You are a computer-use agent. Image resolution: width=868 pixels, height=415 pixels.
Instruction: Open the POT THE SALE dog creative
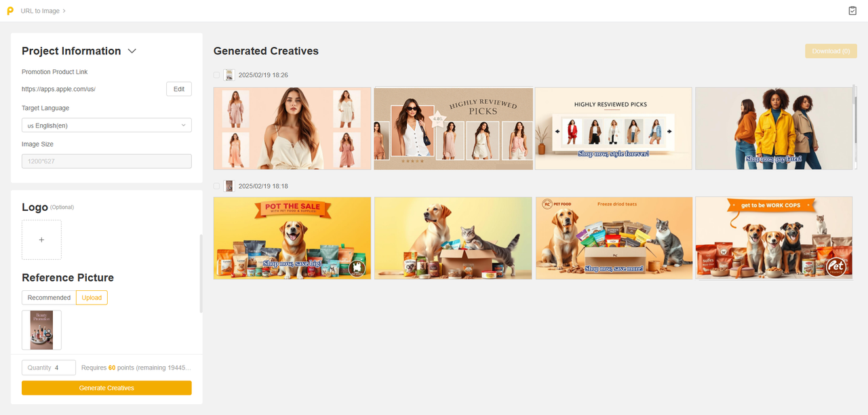click(x=292, y=238)
